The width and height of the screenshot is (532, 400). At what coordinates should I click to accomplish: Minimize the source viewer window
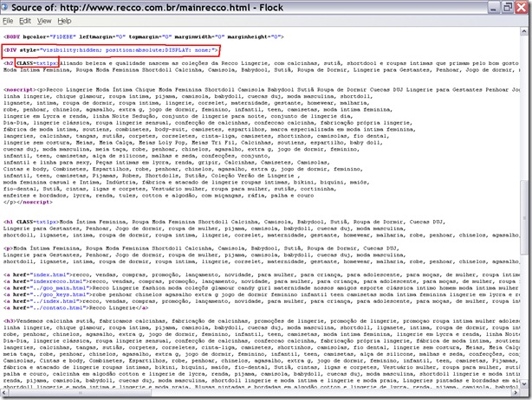(493, 8)
